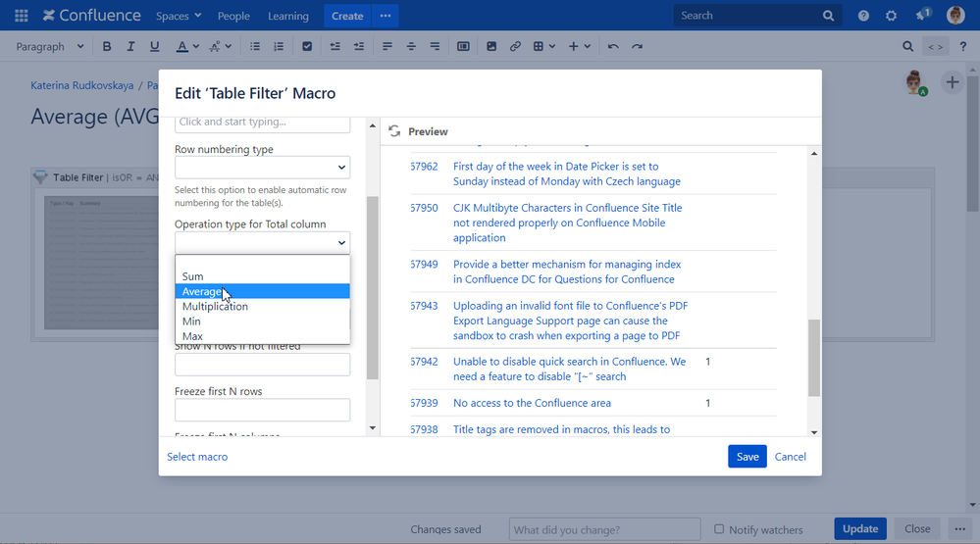This screenshot has width=980, height=544.
Task: Click the macro settings panel scrollbar
Action: [x=373, y=287]
